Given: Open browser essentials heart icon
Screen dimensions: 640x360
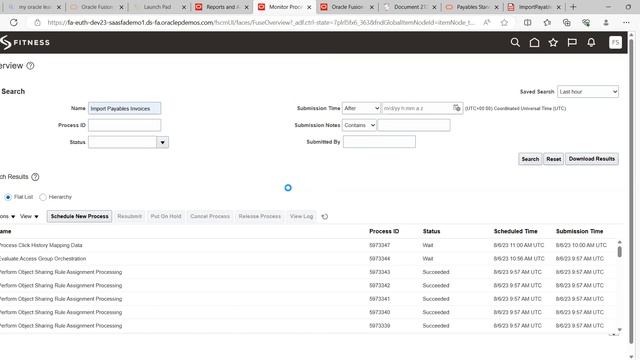Looking at the screenshot, I should (586, 22).
